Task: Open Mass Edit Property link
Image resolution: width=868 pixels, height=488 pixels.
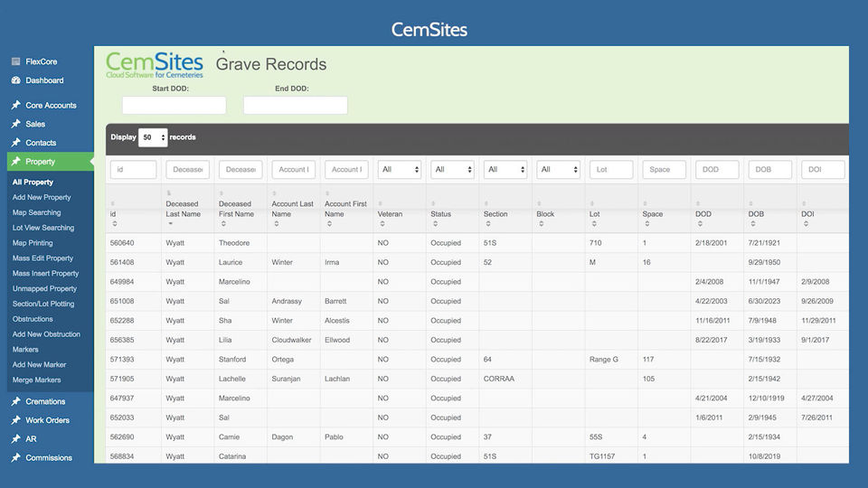Action: (42, 258)
